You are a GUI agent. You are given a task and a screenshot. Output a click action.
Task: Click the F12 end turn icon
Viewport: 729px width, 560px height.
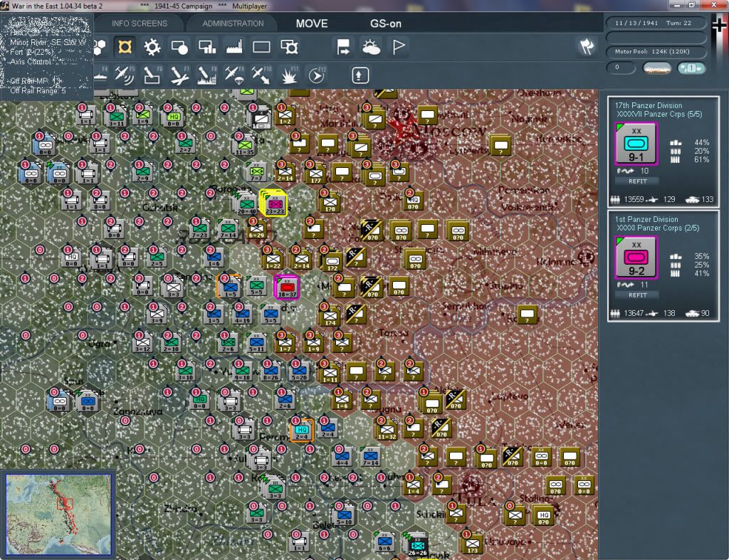pyautogui.click(x=317, y=75)
